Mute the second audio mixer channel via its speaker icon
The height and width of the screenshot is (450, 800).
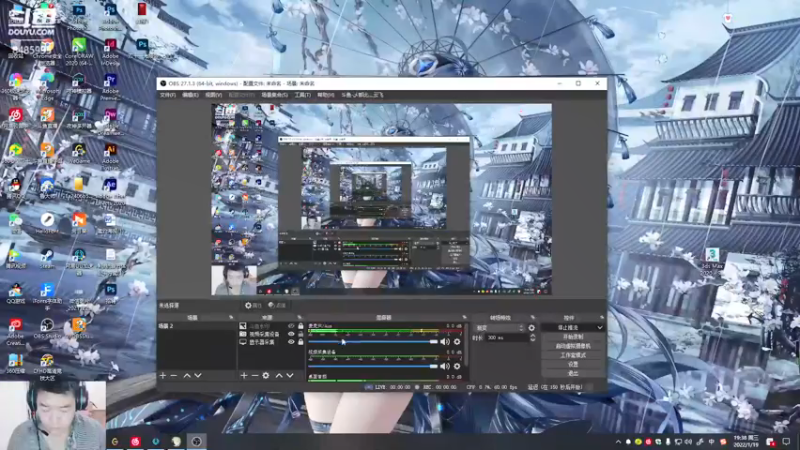(x=445, y=366)
